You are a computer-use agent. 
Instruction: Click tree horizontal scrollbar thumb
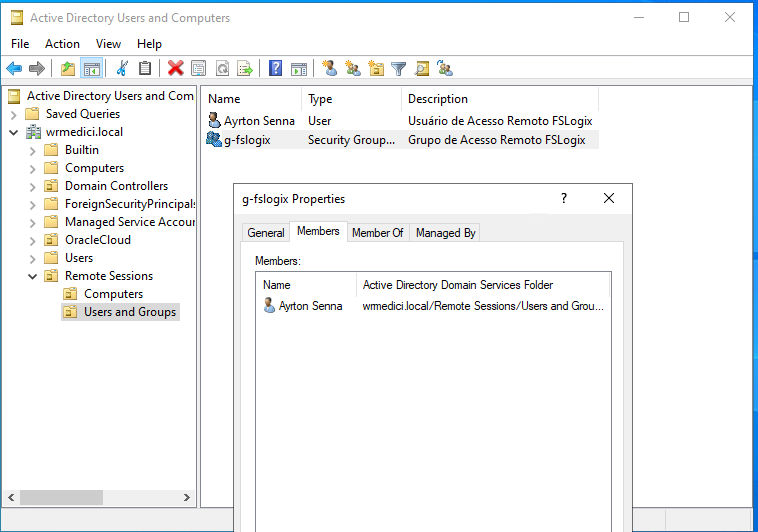click(61, 497)
